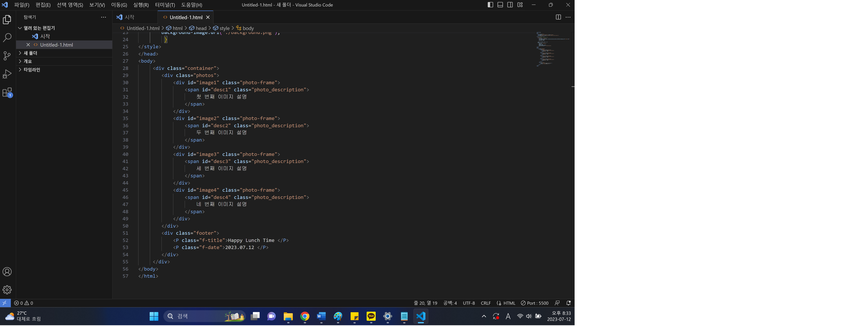Click the split editor icon
This screenshot has width=868, height=326.
(x=558, y=17)
